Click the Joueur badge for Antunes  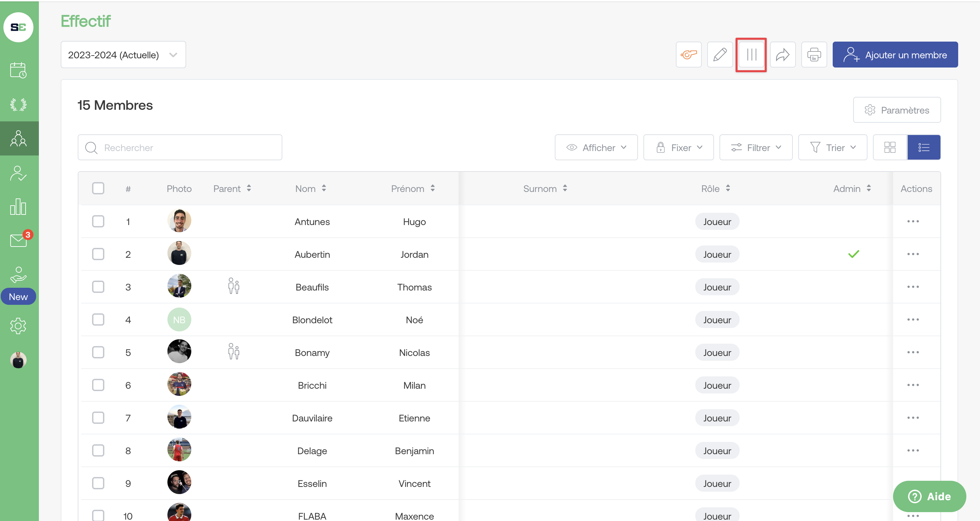[x=717, y=221]
